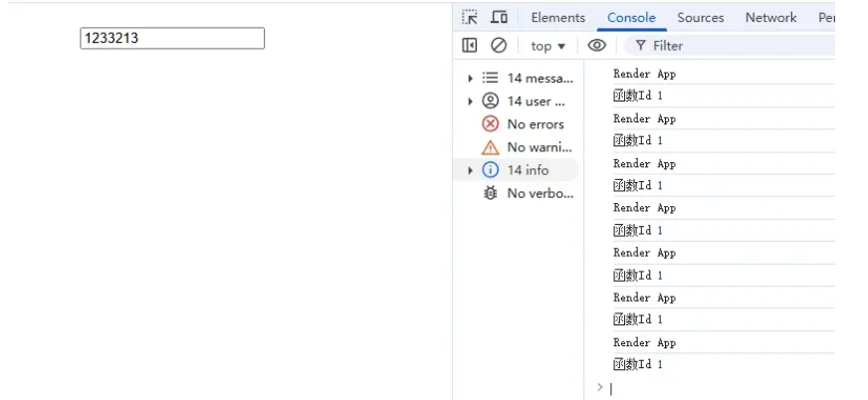
Task: Open the Sources tab
Action: coord(700,17)
